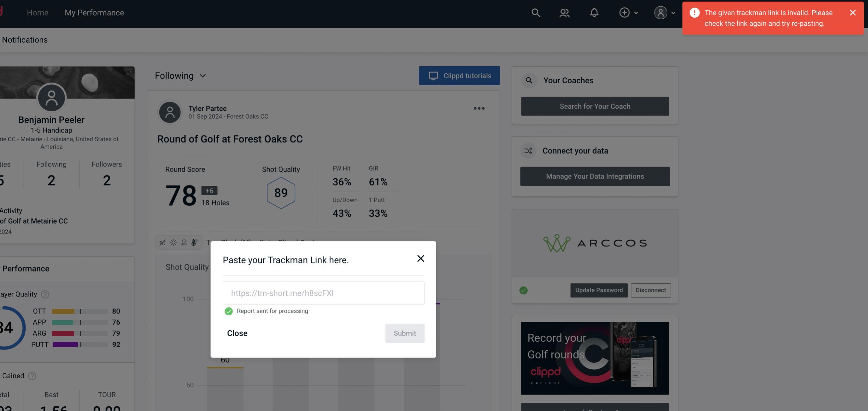Image resolution: width=868 pixels, height=411 pixels.
Task: Click the user profile avatar icon
Action: 660,12
